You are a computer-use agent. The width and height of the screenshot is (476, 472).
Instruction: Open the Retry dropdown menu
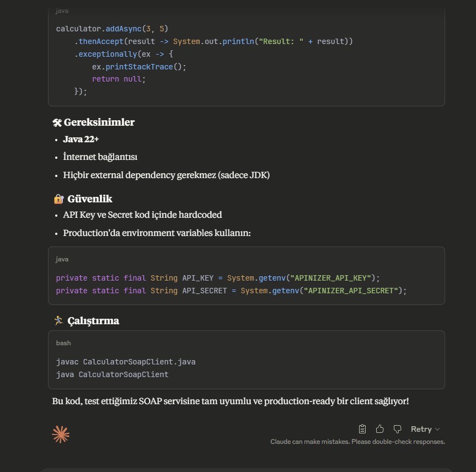tap(425, 429)
